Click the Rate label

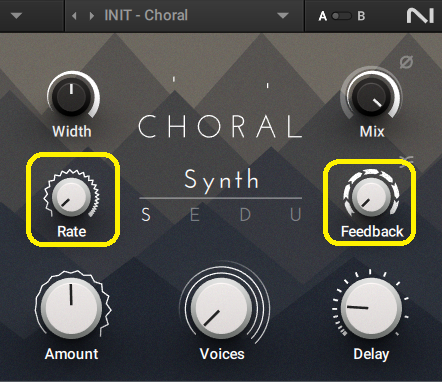tap(72, 231)
